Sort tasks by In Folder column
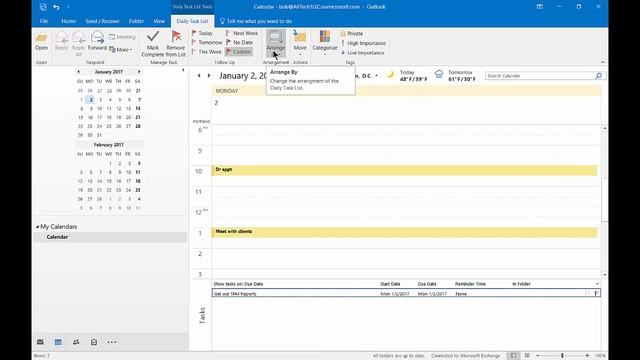The width and height of the screenshot is (640, 360). (x=521, y=284)
